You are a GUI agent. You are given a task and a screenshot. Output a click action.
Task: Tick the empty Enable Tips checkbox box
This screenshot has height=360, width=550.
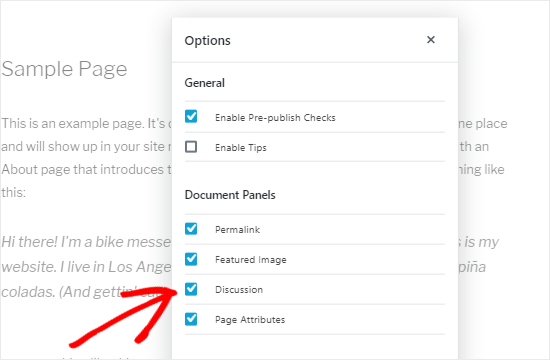(x=191, y=147)
